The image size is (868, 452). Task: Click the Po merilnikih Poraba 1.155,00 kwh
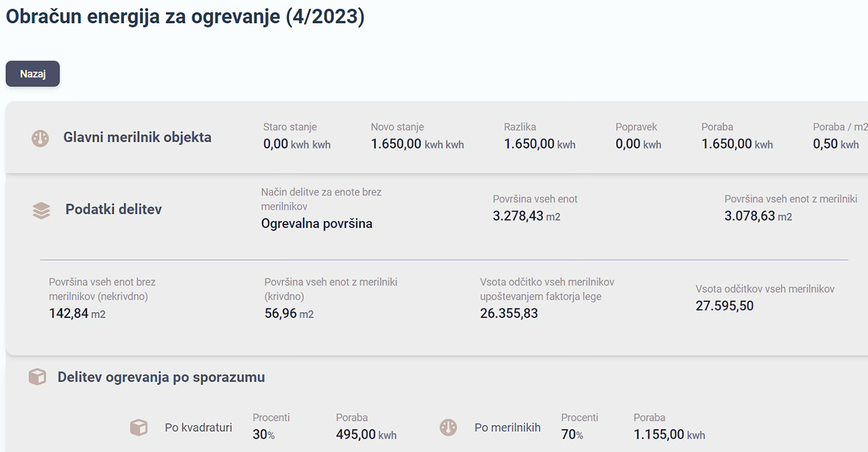pos(669,434)
